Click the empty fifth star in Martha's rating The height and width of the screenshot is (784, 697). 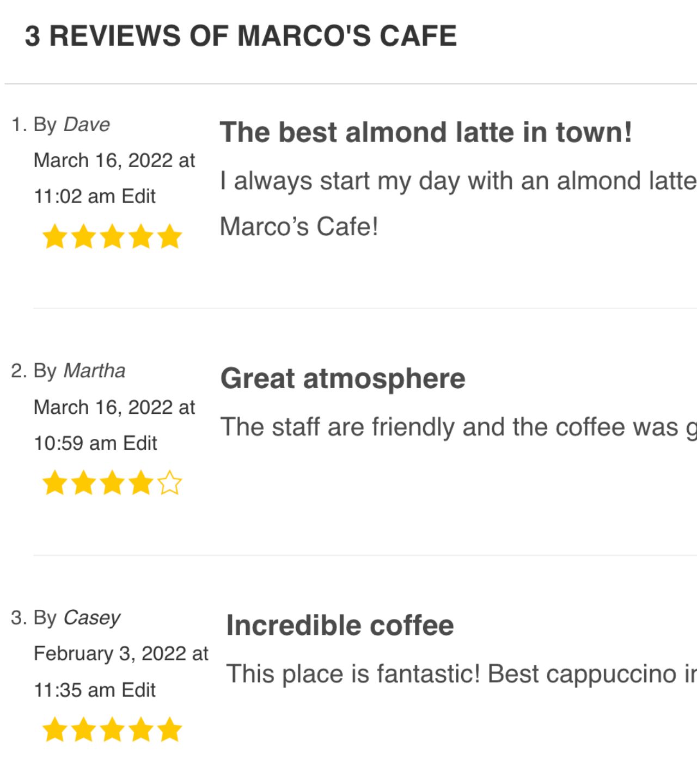click(x=170, y=483)
